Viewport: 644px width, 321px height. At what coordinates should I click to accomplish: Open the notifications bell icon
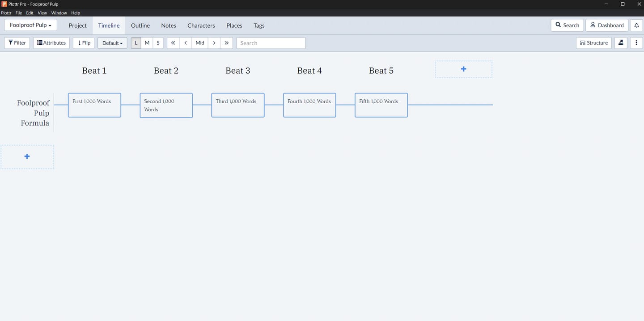pos(636,25)
